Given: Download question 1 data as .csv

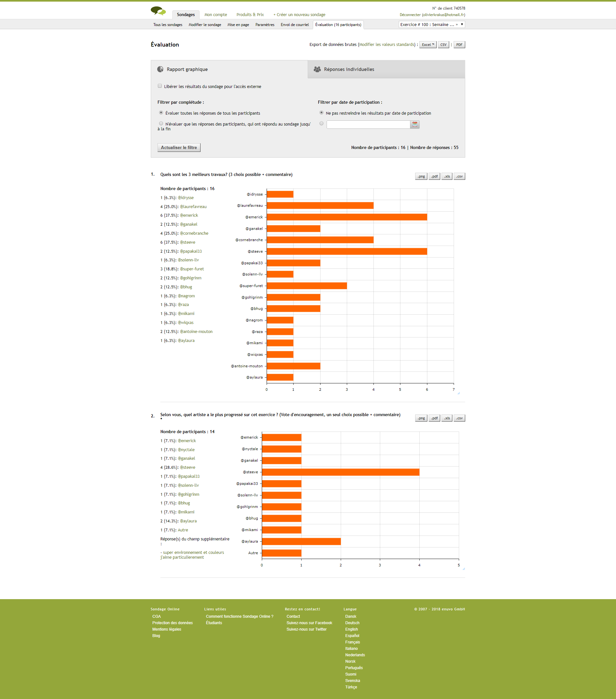Looking at the screenshot, I should coord(459,177).
